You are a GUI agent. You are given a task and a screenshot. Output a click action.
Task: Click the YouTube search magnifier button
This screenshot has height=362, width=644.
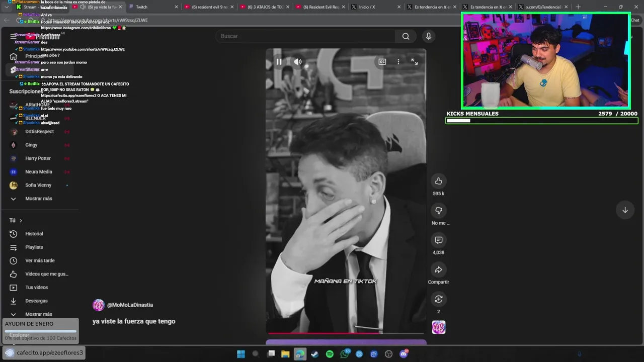(406, 36)
